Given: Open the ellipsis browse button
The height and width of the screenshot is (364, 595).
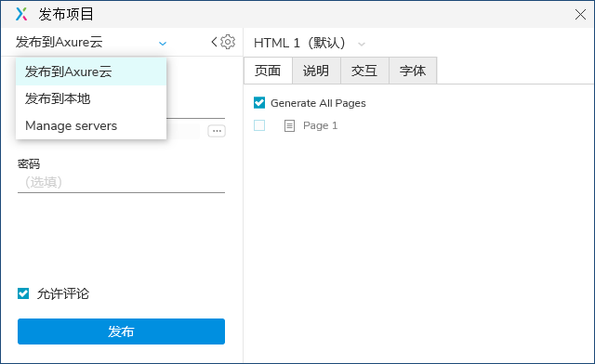Looking at the screenshot, I should point(217,131).
